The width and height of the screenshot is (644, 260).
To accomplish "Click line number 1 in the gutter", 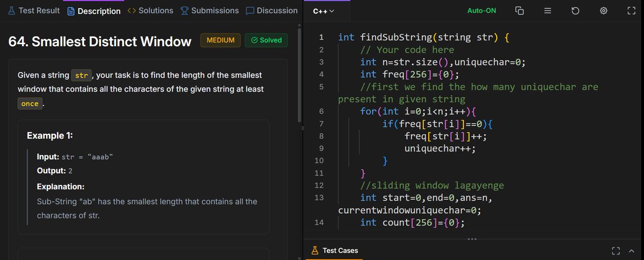I will pyautogui.click(x=321, y=38).
